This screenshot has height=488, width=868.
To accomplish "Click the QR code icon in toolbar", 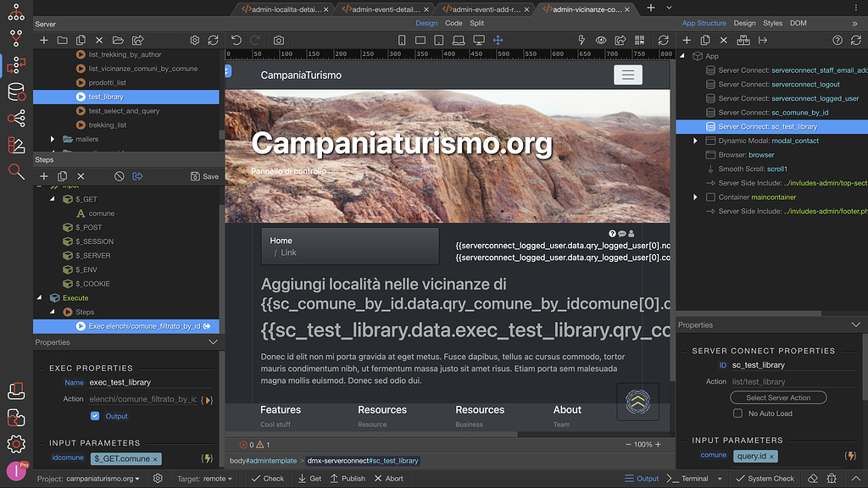I will tap(639, 41).
